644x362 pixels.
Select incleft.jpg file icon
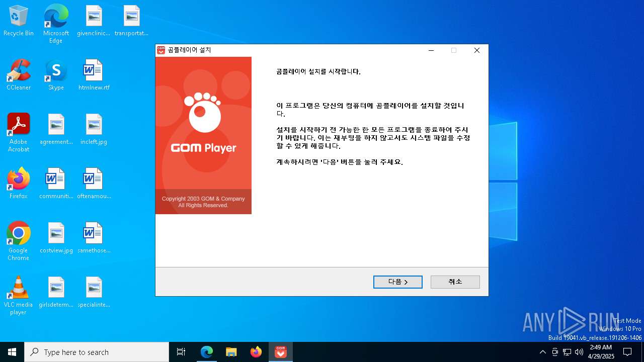click(94, 130)
